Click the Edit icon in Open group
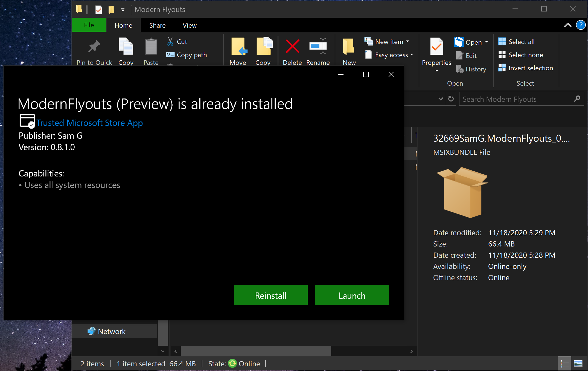Screen dimensions: 588x371 (459, 56)
